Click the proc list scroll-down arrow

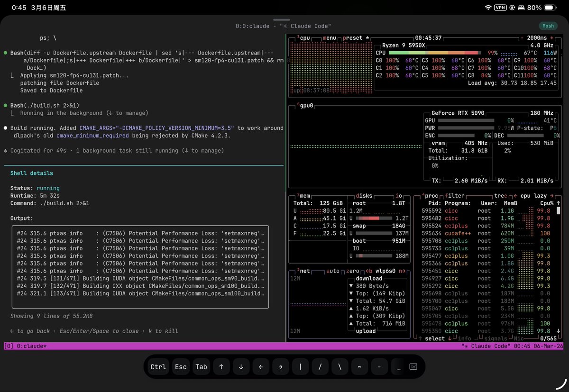(x=559, y=331)
